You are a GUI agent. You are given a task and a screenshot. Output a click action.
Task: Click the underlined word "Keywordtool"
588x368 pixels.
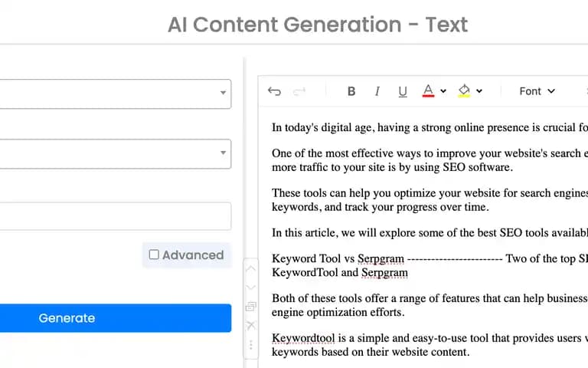tap(303, 338)
